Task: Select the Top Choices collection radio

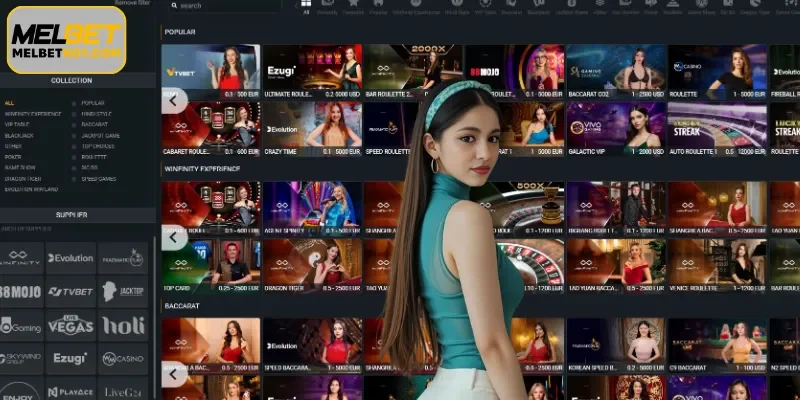Action: pyautogui.click(x=74, y=146)
